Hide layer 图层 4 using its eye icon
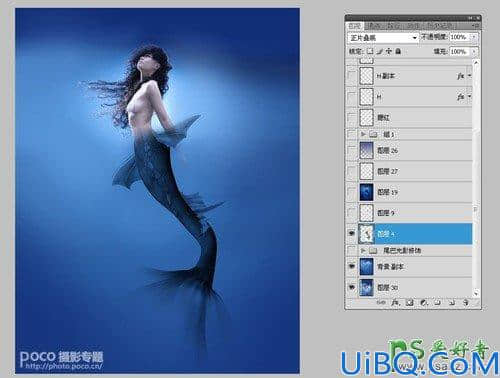The width and height of the screenshot is (500, 378). tap(351, 234)
